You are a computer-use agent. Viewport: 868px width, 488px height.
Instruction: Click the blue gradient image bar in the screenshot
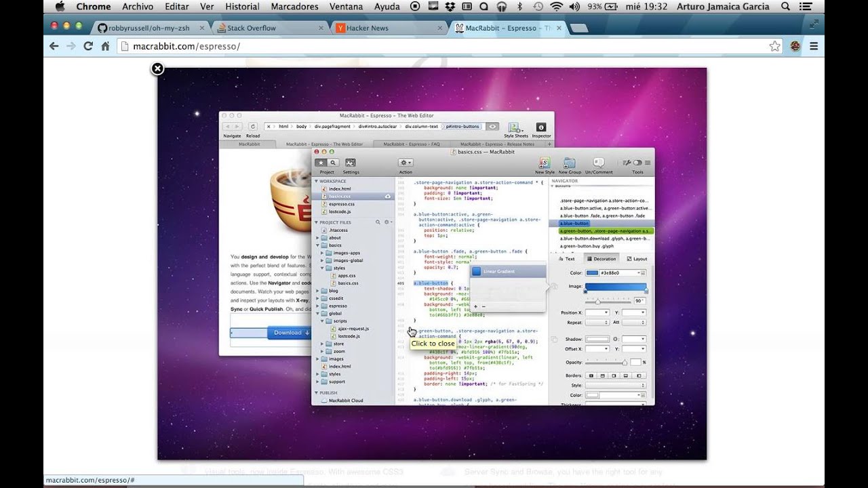(x=616, y=287)
